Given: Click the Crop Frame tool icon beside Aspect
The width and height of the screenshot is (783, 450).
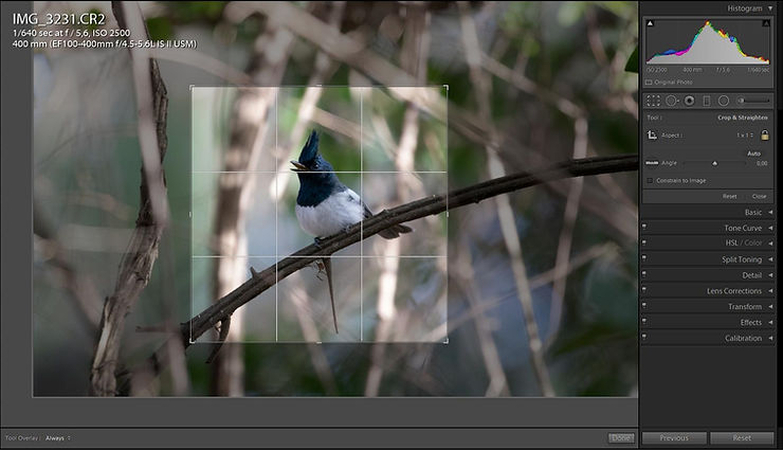Looking at the screenshot, I should coord(652,135).
